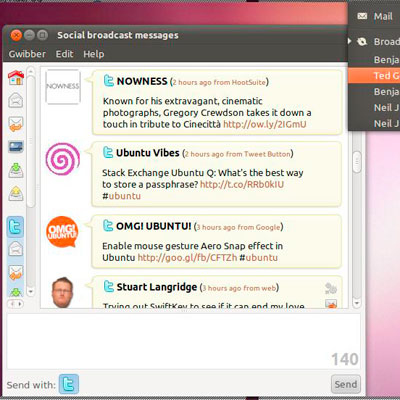Click the Send button

click(346, 384)
